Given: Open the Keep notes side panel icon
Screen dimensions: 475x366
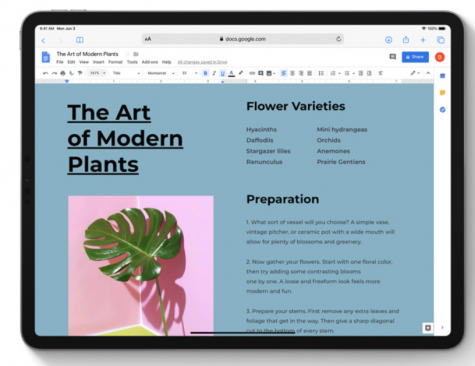Looking at the screenshot, I should click(443, 93).
